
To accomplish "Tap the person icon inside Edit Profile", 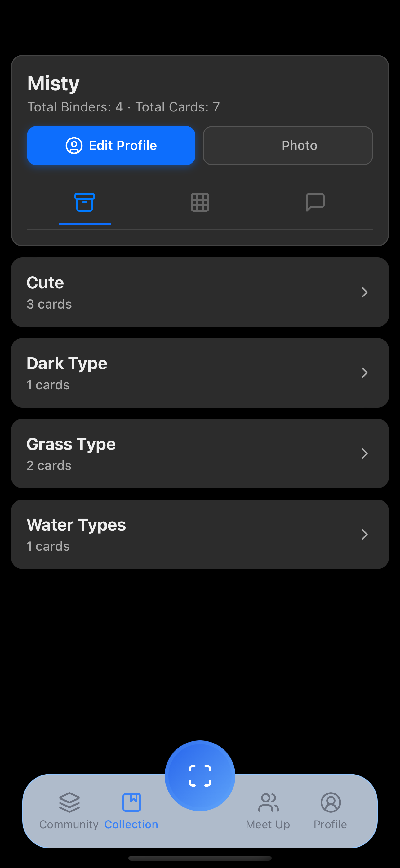I will [74, 146].
